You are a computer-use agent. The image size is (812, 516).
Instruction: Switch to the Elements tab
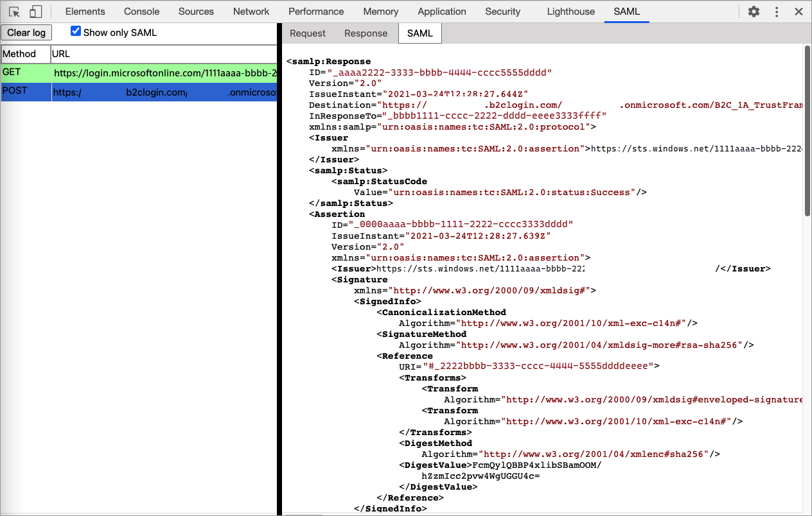pos(85,11)
